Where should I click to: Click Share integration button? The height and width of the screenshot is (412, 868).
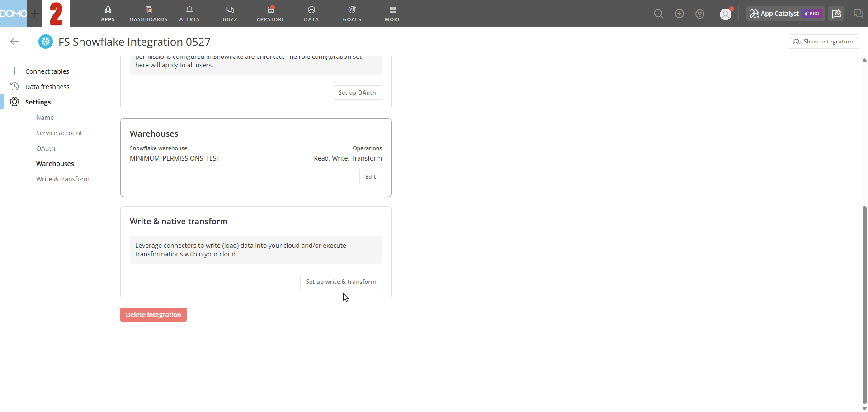(824, 42)
